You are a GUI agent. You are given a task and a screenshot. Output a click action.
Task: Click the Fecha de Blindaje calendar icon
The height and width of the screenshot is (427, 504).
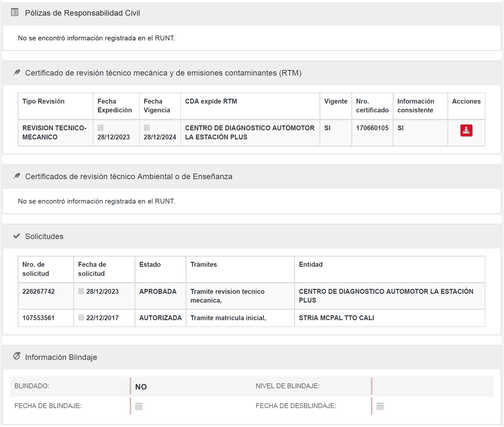(x=139, y=406)
